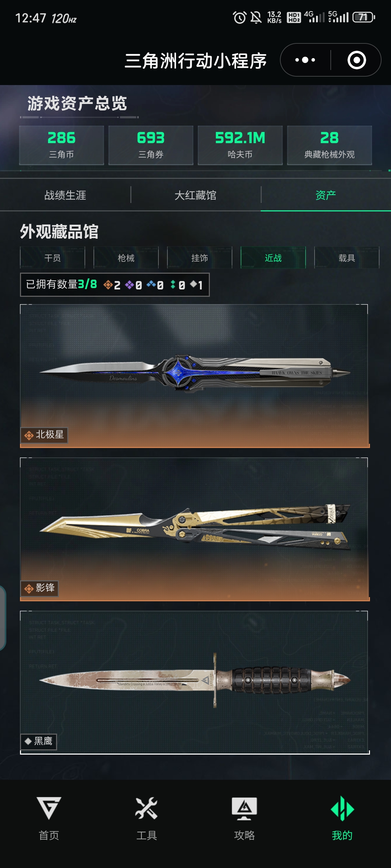Choose the 载具 category filter
391x868 pixels.
tap(347, 258)
